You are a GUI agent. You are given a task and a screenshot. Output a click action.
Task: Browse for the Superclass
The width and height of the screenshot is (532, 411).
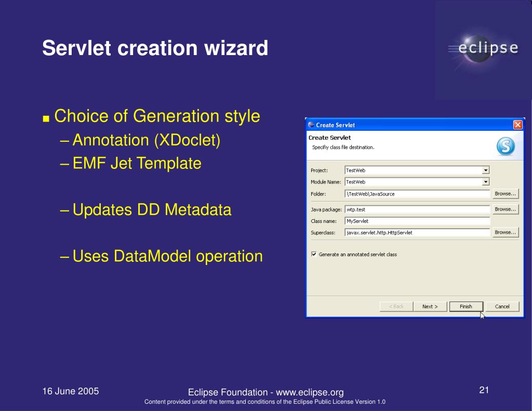[505, 232]
